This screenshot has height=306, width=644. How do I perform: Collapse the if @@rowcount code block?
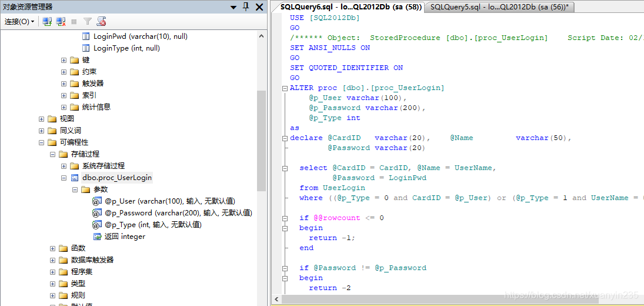[285, 218]
